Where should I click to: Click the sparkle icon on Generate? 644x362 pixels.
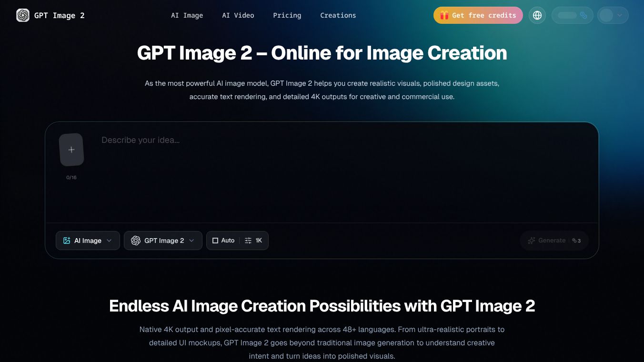pos(532,241)
